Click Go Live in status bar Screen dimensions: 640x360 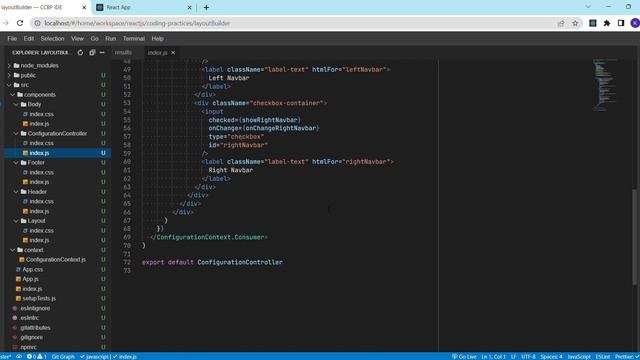pos(464,356)
